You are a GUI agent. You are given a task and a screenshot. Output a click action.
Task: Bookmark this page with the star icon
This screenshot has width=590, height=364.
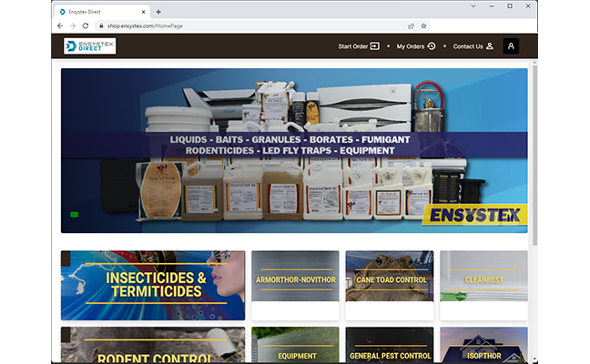[423, 26]
